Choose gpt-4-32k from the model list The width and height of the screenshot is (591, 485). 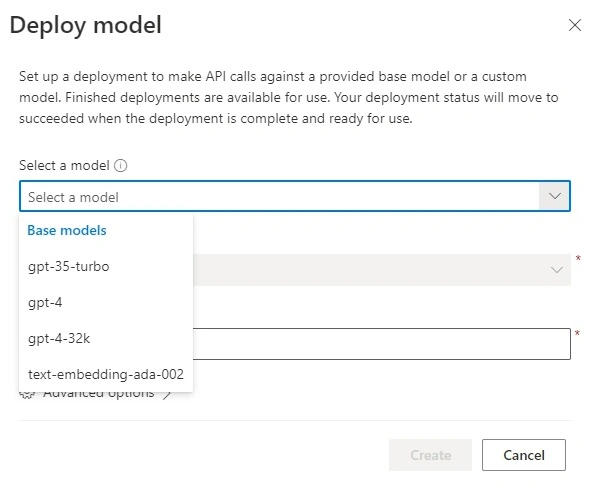click(x=106, y=338)
